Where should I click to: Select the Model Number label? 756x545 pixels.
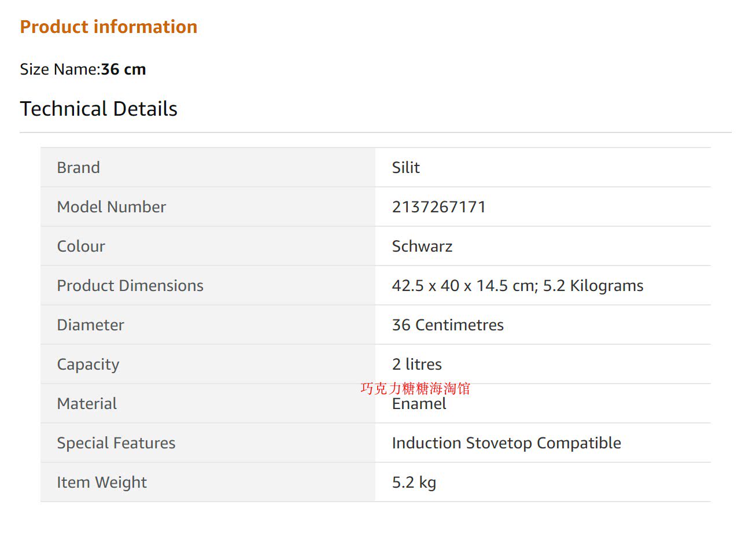pos(111,207)
